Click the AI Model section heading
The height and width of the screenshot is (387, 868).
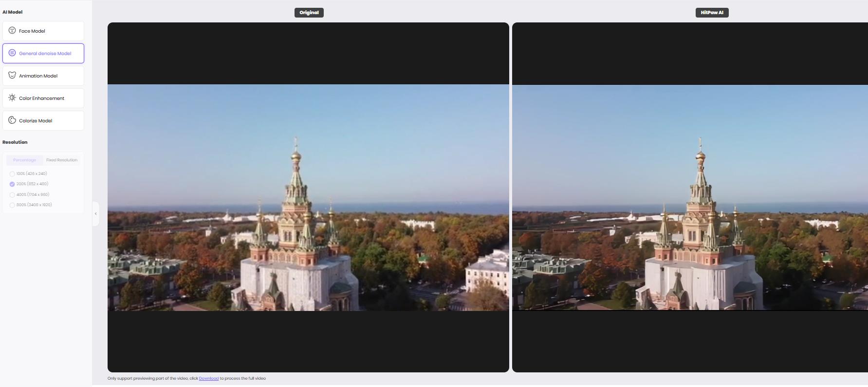pyautogui.click(x=13, y=12)
